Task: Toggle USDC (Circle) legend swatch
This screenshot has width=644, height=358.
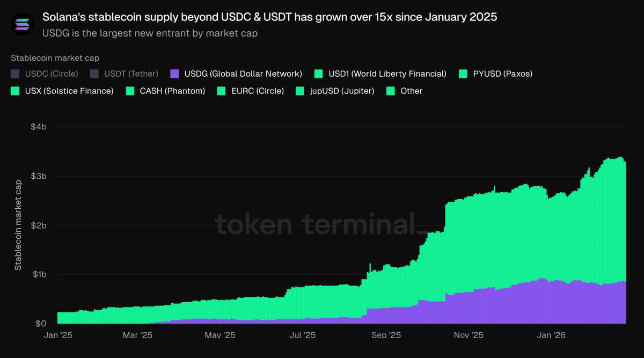Action: point(15,74)
